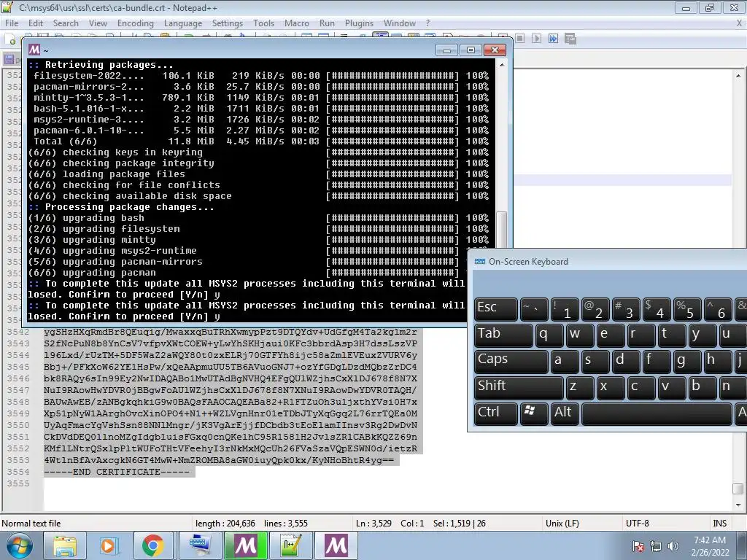Screen dimensions: 747x560
Task: Click the network tray icon
Action: pos(656,546)
